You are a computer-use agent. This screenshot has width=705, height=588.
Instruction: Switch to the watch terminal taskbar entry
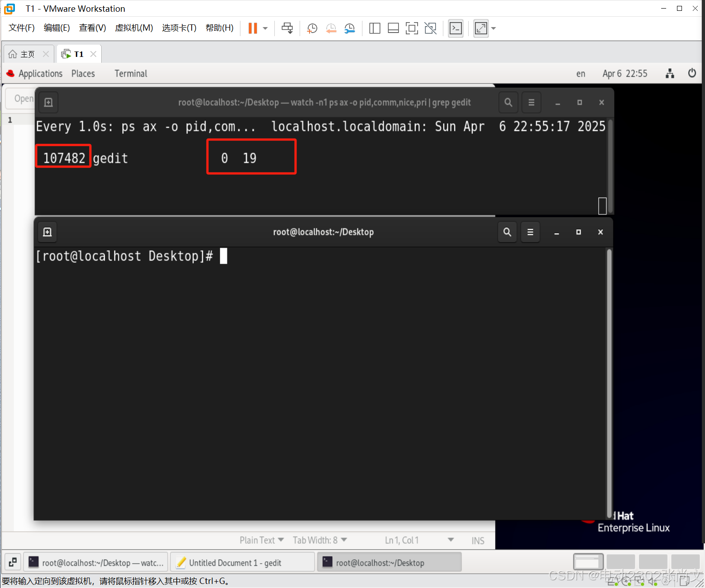(96, 563)
